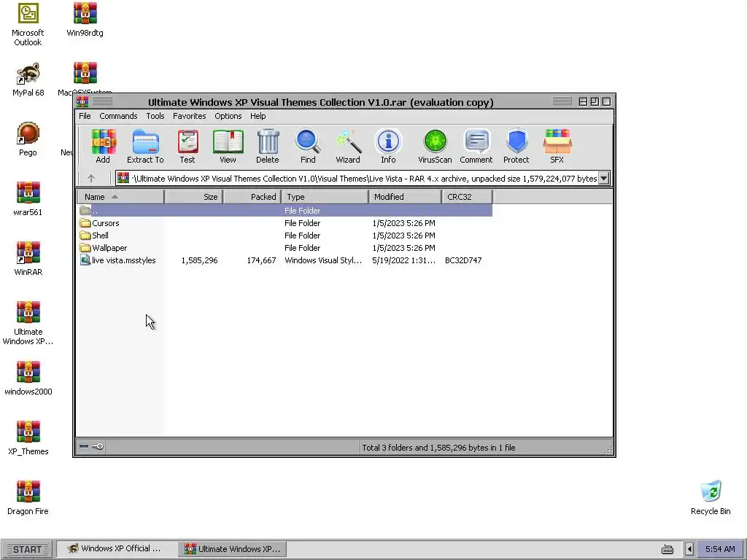Image resolution: width=747 pixels, height=560 pixels.
Task: Launch the Wizard wand tool
Action: [x=348, y=146]
